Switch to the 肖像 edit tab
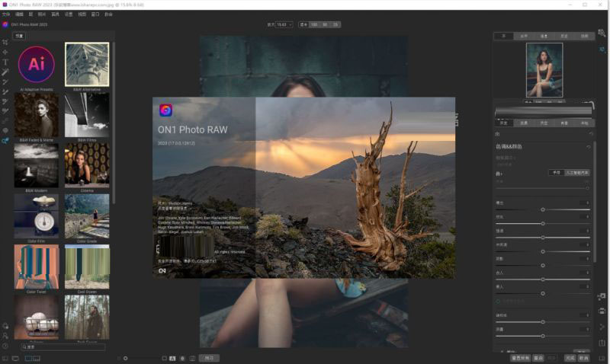The height and width of the screenshot is (364, 610). (x=564, y=123)
